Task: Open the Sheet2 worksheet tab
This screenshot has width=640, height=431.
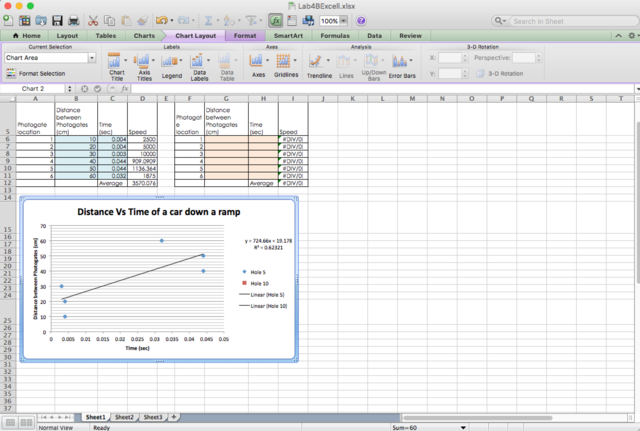Action: pos(124,416)
